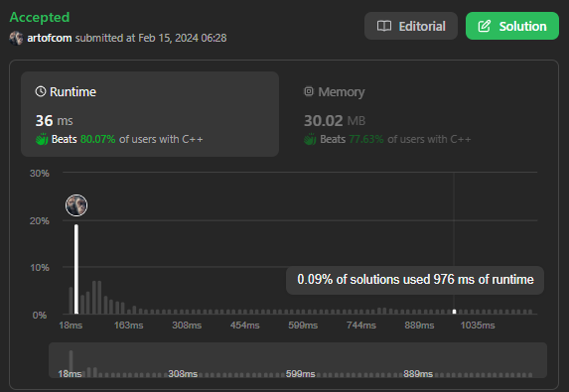Click the 30% y-axis label

click(x=40, y=174)
